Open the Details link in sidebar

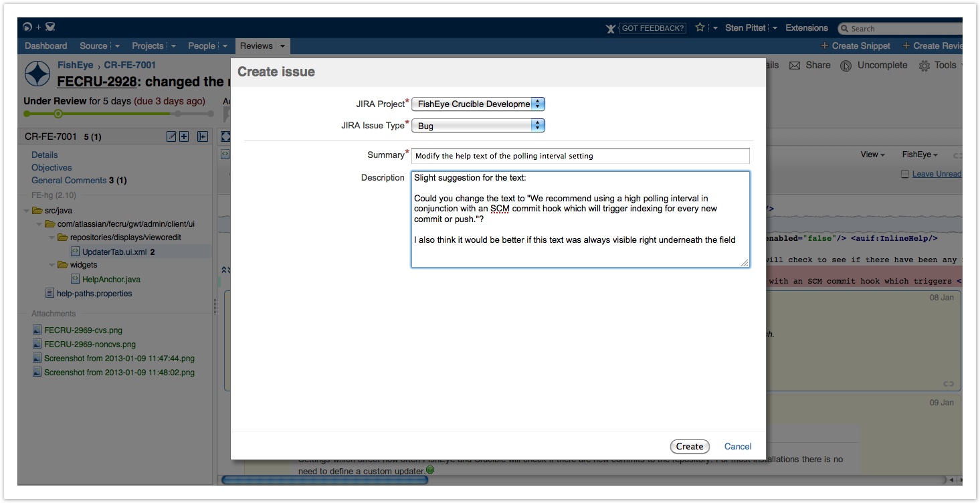(x=45, y=155)
